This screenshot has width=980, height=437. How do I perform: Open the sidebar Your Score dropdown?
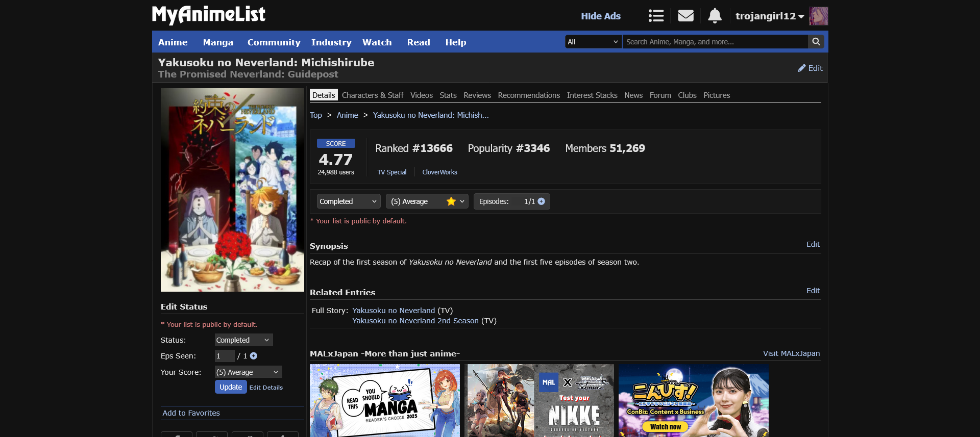(248, 372)
